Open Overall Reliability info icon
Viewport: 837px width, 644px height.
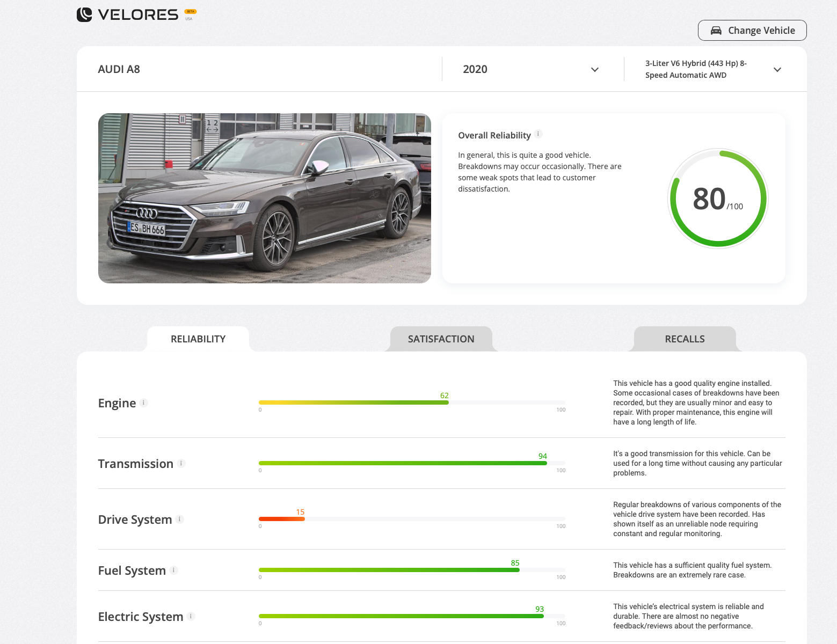tap(538, 134)
